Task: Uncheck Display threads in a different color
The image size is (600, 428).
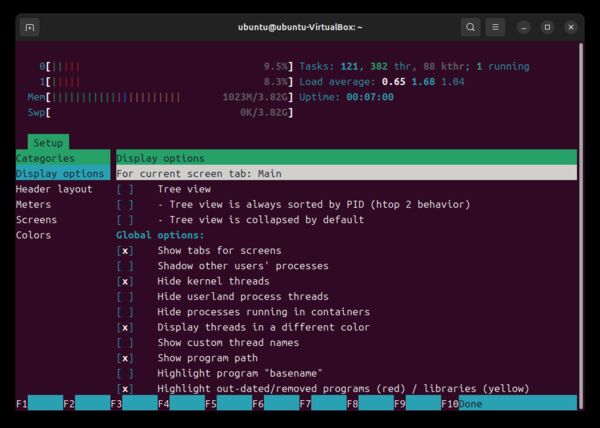Action: coord(125,327)
